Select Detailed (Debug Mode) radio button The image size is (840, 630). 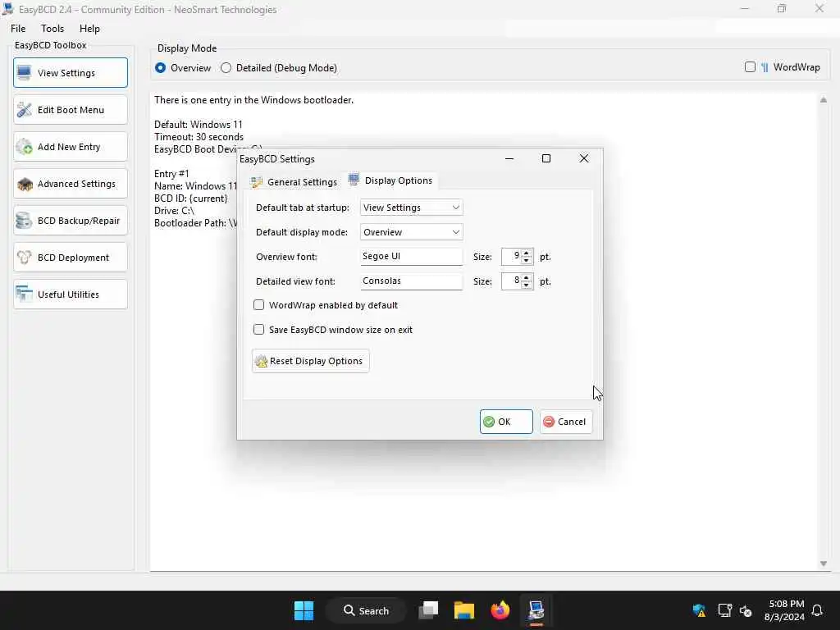click(226, 68)
